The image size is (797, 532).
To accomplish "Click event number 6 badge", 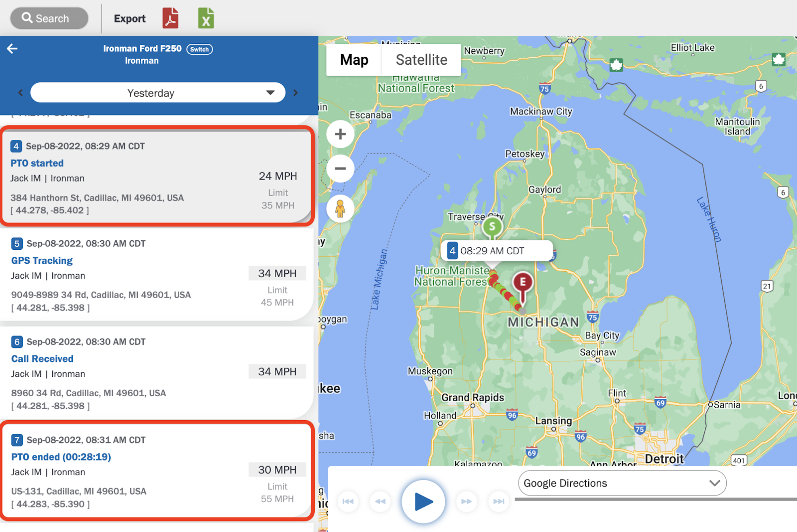I will (17, 342).
